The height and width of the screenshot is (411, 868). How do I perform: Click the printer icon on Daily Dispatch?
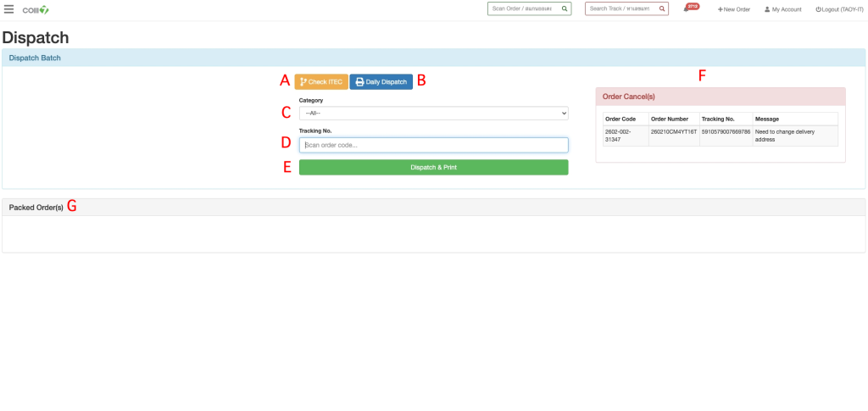[x=359, y=82]
